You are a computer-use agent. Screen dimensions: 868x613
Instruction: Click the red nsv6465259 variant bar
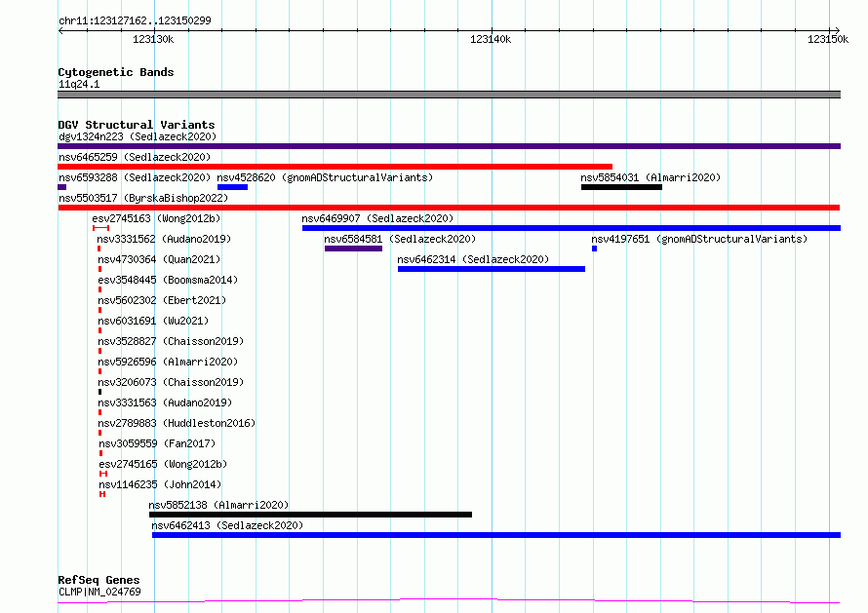point(335,167)
